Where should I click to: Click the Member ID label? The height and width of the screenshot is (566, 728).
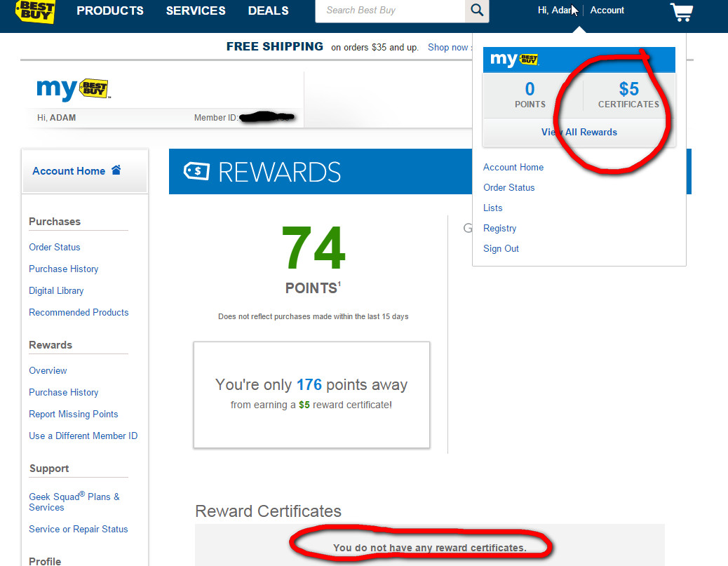point(216,118)
